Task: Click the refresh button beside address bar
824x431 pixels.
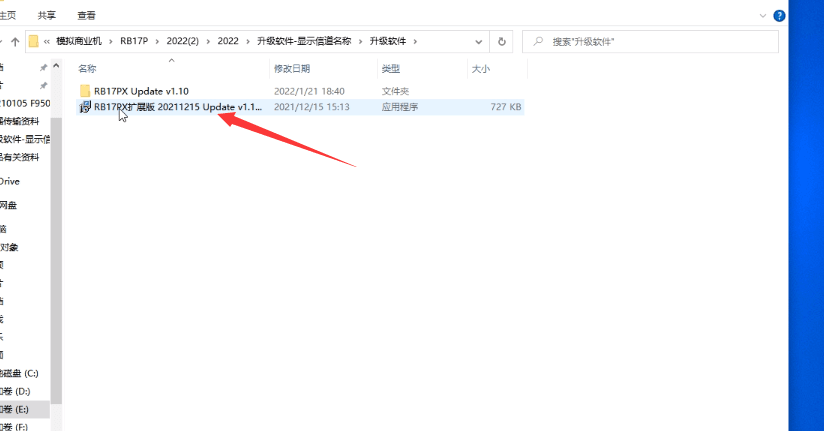Action: point(501,42)
